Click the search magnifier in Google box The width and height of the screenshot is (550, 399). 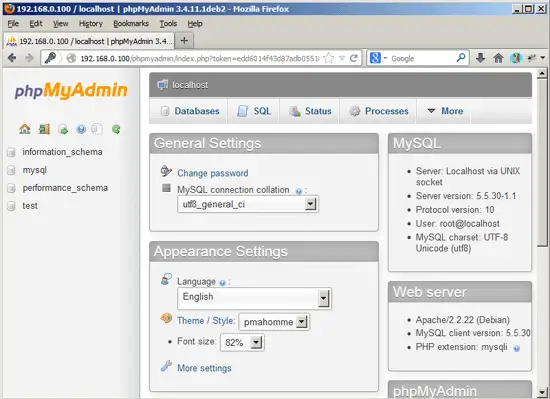pyautogui.click(x=461, y=58)
